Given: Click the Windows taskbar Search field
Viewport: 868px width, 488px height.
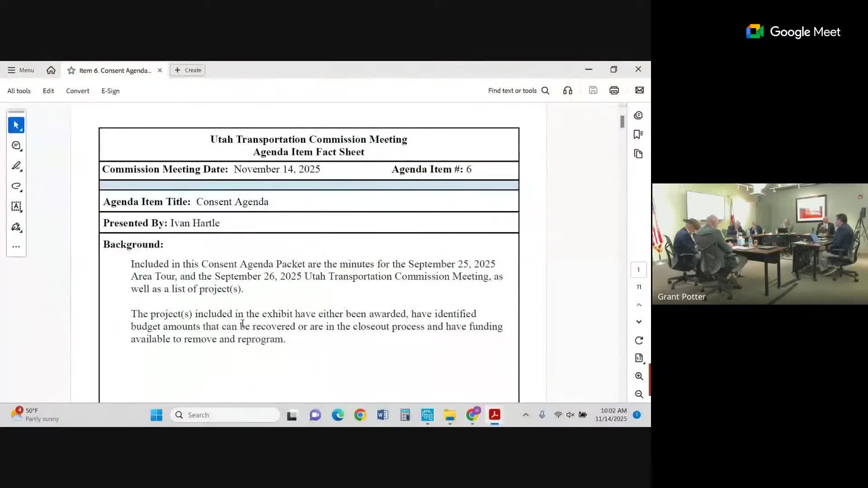Looking at the screenshot, I should (x=225, y=415).
